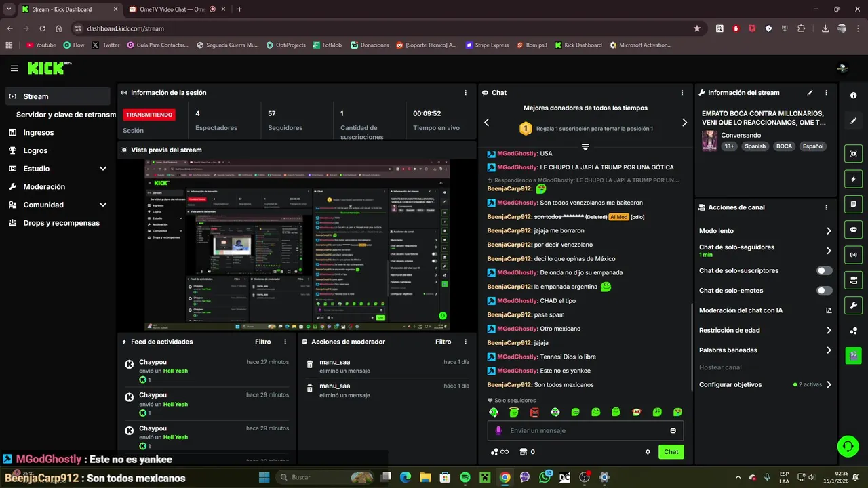Click in the Enviar un mensaje field

point(585,430)
